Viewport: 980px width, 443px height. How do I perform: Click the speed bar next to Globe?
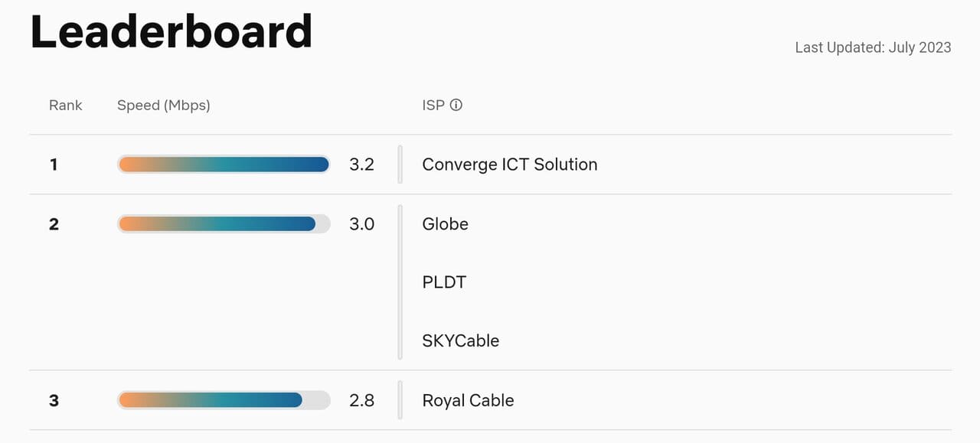point(223,223)
